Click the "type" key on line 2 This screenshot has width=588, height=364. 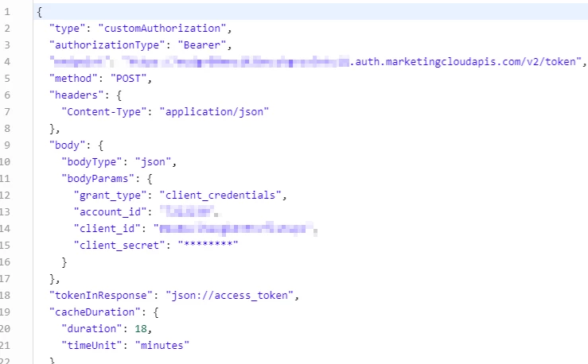point(68,29)
